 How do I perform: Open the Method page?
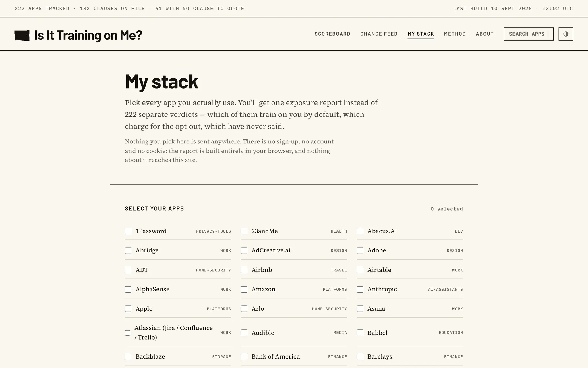coord(455,34)
